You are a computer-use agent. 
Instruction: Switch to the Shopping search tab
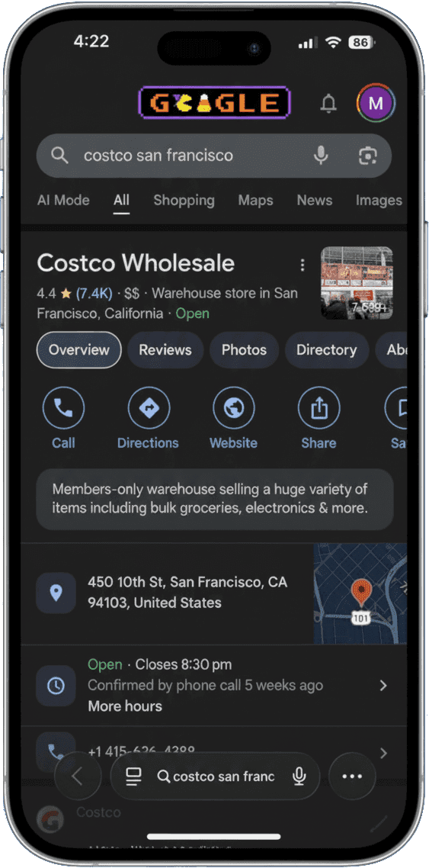tap(184, 201)
